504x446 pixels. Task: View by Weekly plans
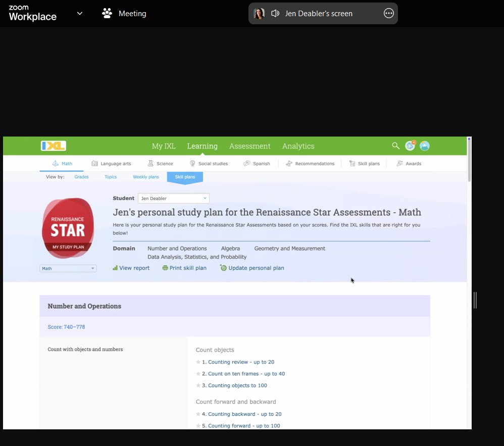(x=146, y=177)
